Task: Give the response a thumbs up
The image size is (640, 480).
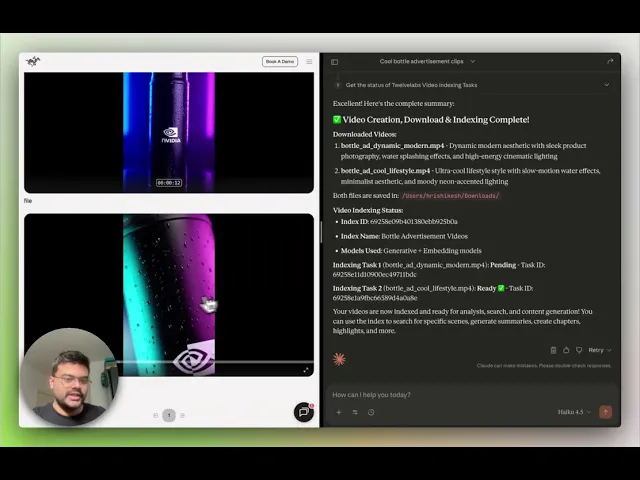Action: [566, 350]
